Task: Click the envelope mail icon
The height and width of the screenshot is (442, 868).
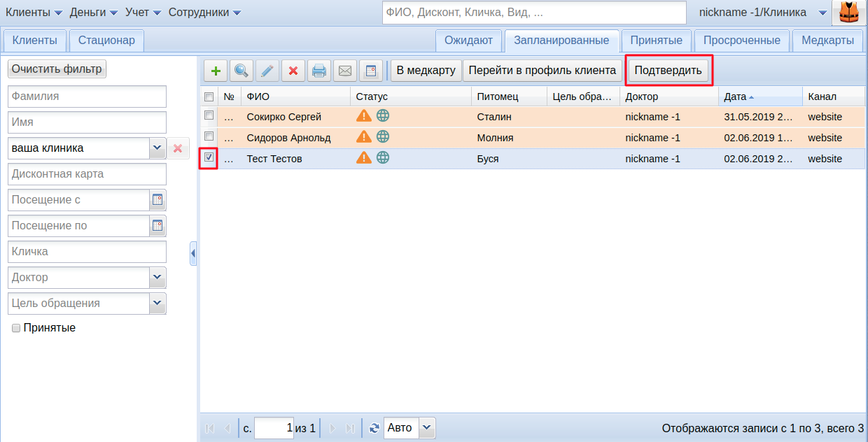Action: 344,71
